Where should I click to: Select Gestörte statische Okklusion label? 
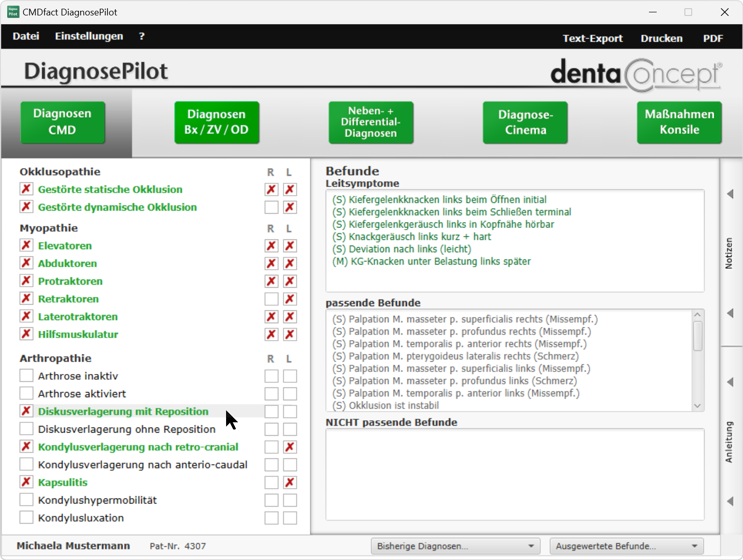(110, 190)
